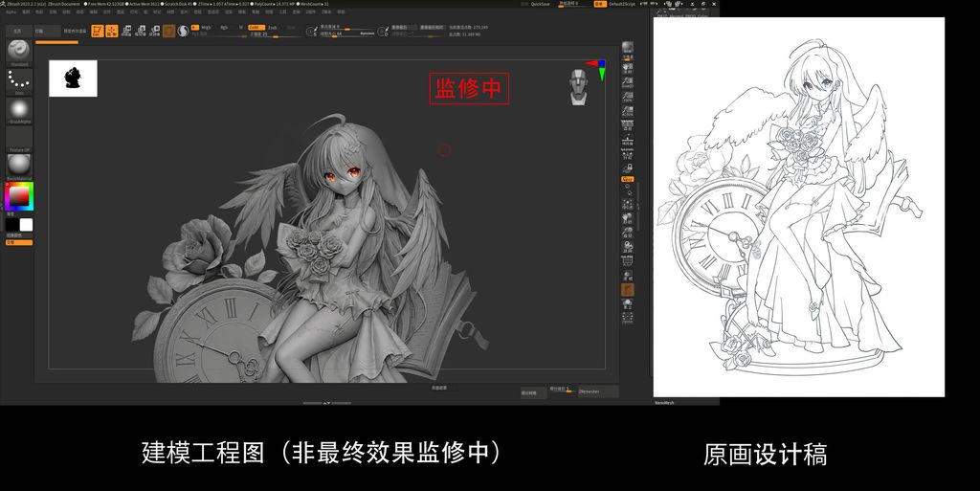Click the Scroll canvas icon

(x=627, y=67)
